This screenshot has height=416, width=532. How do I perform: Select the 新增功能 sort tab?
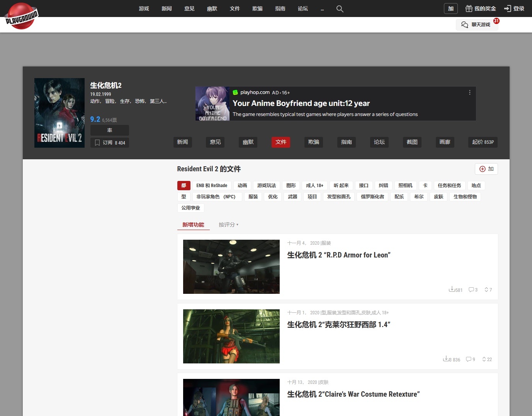(x=194, y=225)
